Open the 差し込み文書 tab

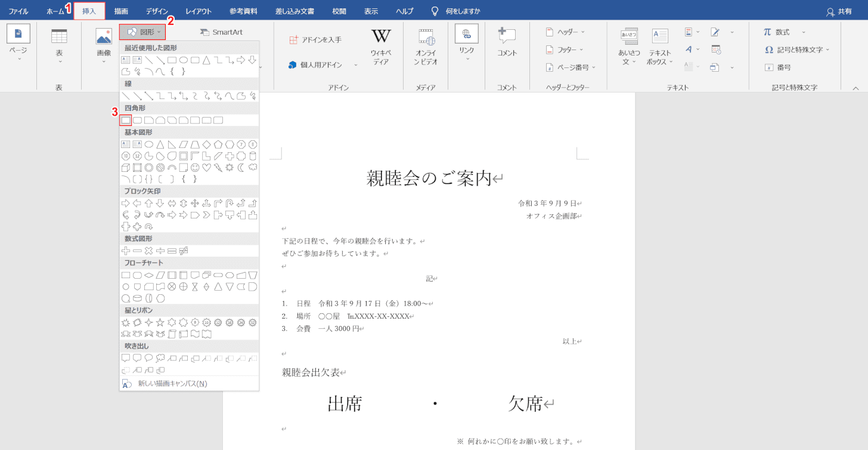pos(295,11)
